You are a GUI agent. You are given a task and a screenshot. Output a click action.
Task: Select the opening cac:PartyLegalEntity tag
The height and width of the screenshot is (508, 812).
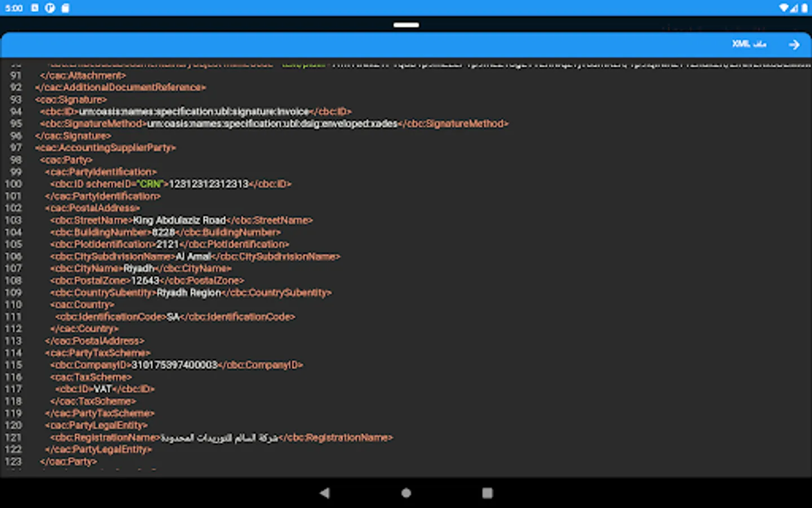click(96, 426)
